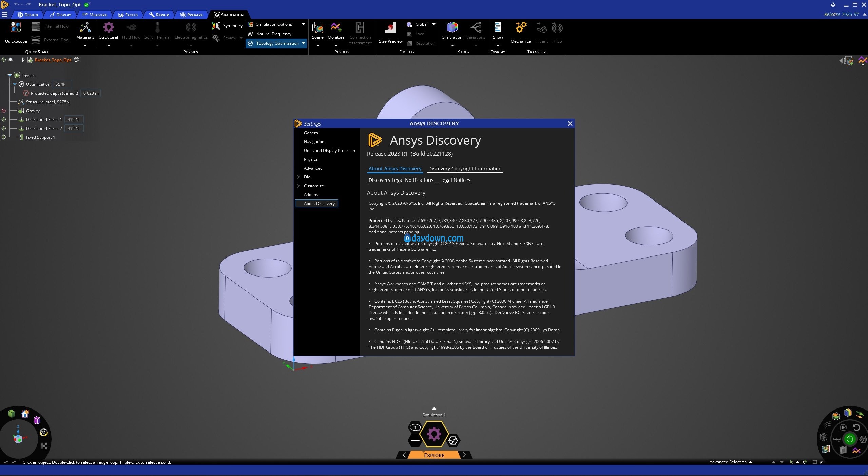The image size is (868, 476).
Task: Toggle the Gravity condition status circle
Action: (x=4, y=111)
